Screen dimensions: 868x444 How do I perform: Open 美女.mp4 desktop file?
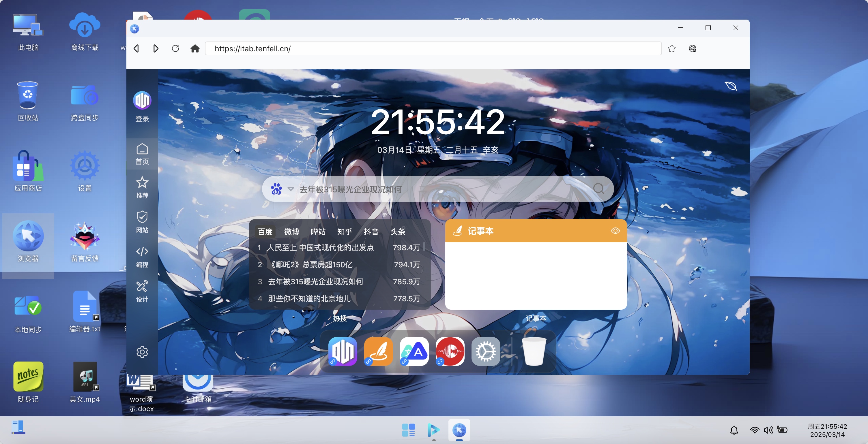click(x=85, y=382)
